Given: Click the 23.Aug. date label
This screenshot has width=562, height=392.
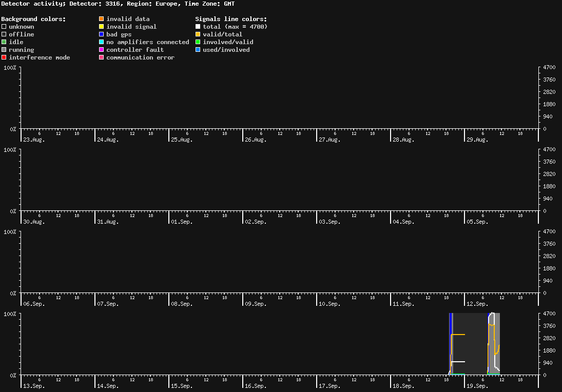Looking at the screenshot, I should [34, 140].
